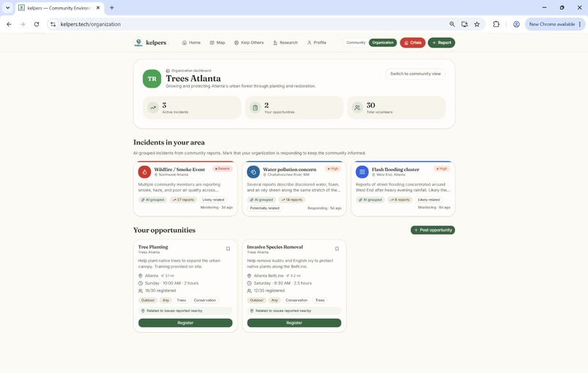The width and height of the screenshot is (588, 373).
Task: Click the Atlanta location pin icon
Action: click(141, 276)
